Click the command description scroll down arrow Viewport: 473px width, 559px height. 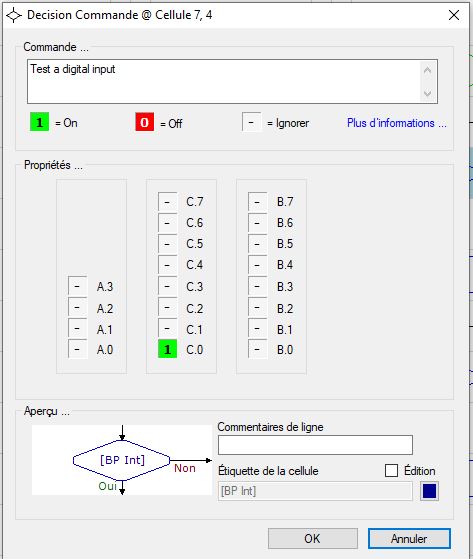[427, 93]
